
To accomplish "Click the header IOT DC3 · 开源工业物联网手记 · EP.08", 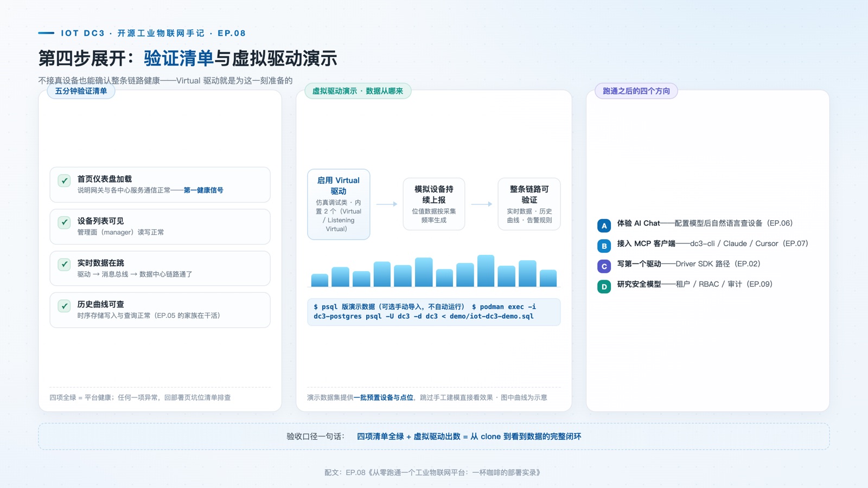I will [x=154, y=33].
